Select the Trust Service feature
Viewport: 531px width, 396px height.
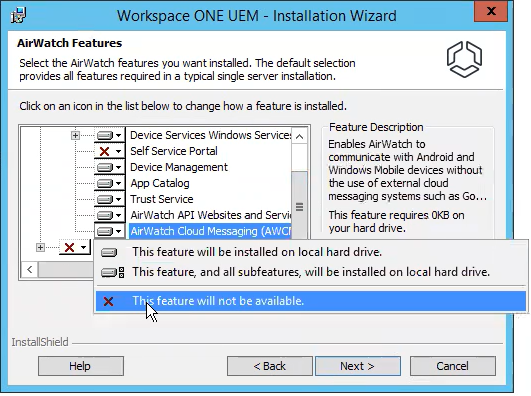point(162,199)
